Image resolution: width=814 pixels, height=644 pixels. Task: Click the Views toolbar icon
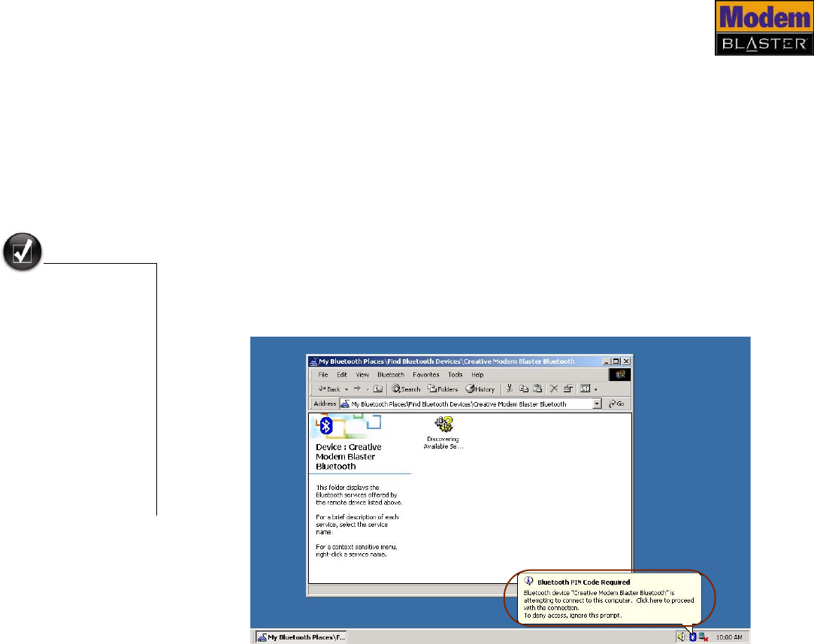(x=585, y=389)
